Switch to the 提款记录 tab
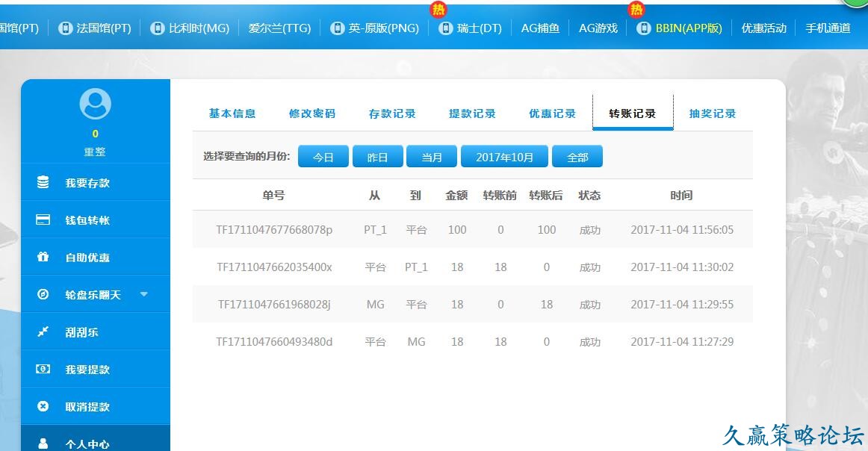Viewport: 868px width, 451px height. tap(472, 113)
